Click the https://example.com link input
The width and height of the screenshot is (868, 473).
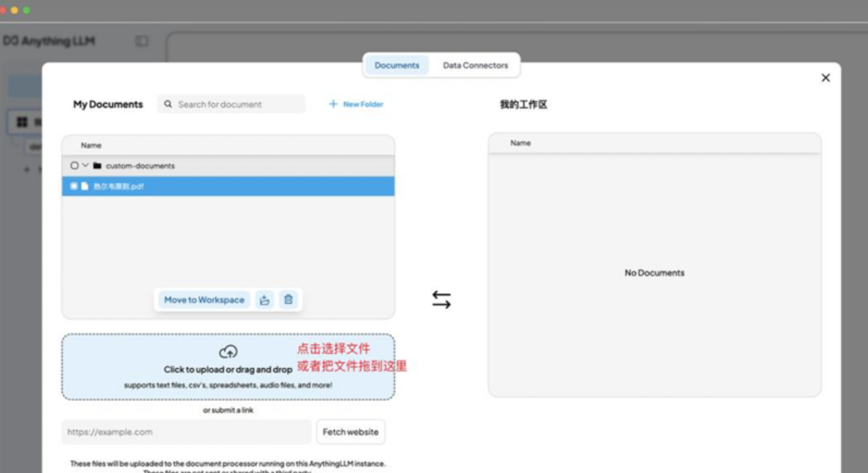tap(187, 432)
